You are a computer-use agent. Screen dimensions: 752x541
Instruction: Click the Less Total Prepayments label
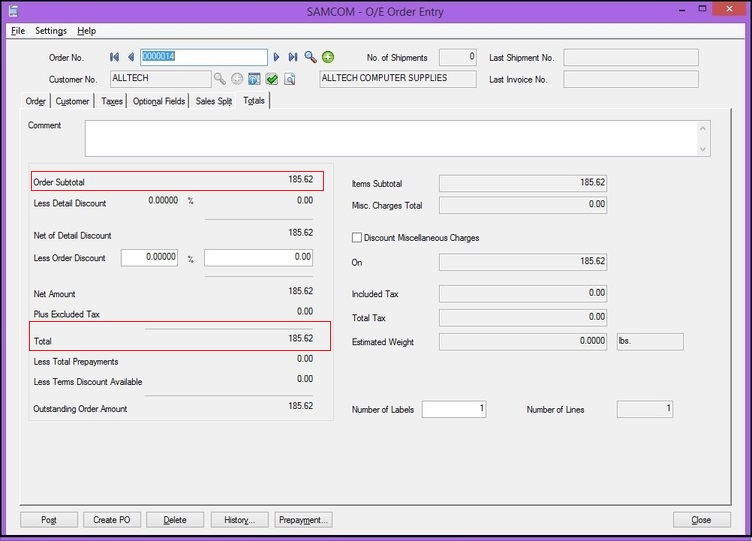[x=76, y=362]
